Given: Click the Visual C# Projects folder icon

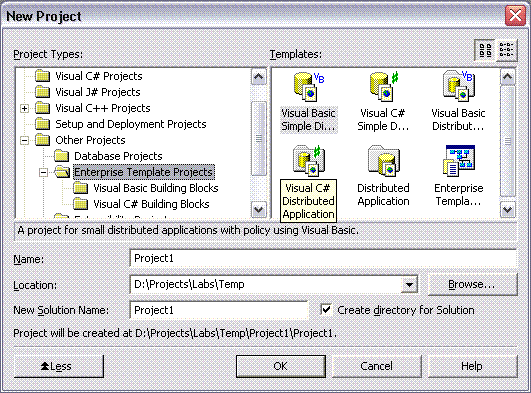Looking at the screenshot, I should pos(43,76).
